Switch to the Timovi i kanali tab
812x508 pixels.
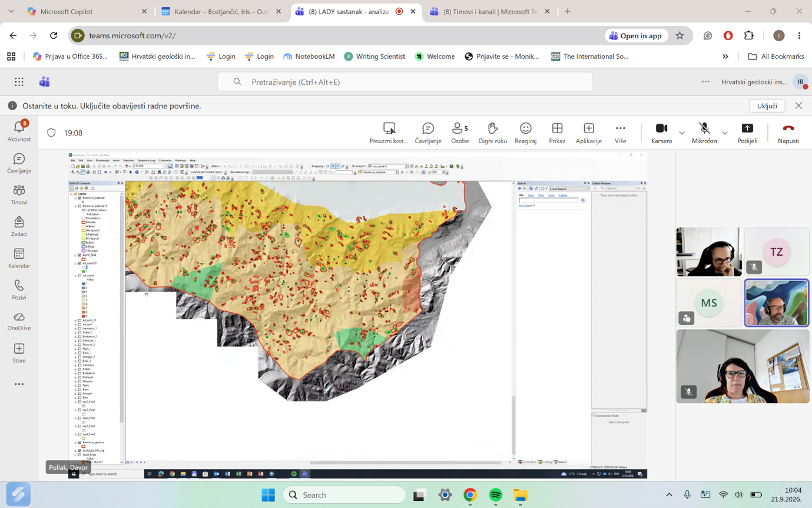pyautogui.click(x=490, y=11)
